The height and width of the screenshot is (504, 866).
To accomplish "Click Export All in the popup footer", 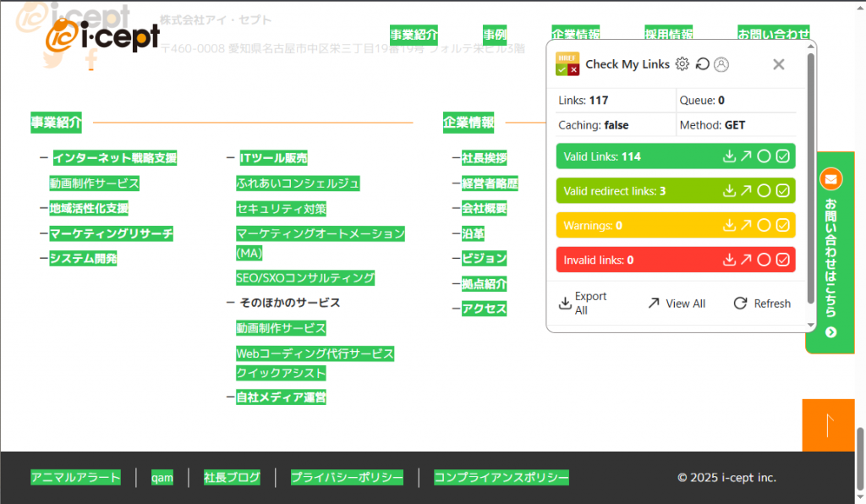I will [582, 303].
